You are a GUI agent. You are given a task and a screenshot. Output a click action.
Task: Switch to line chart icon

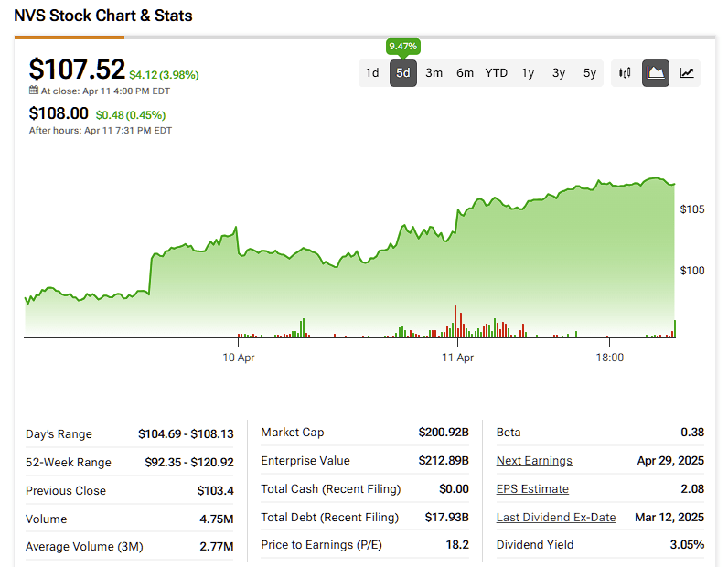[687, 73]
